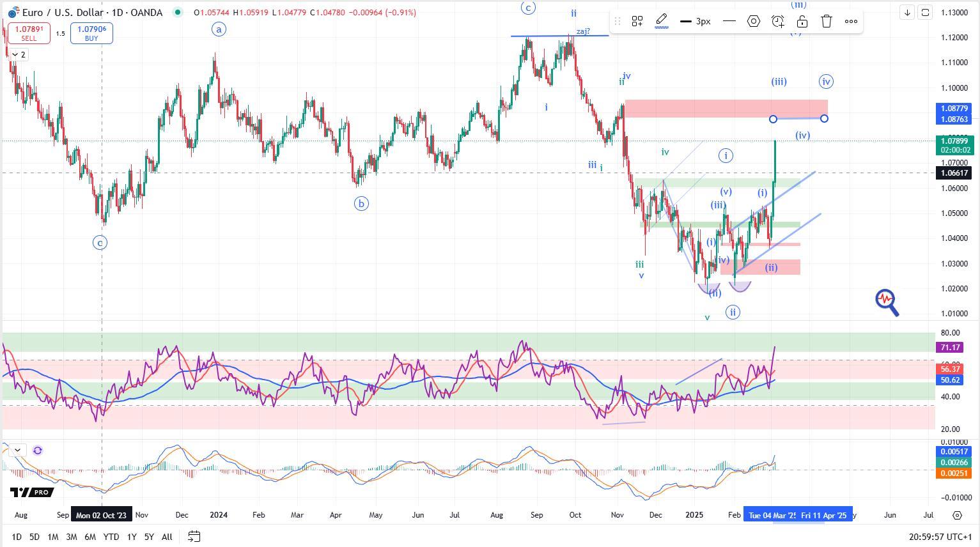Click the upper red resistance zone rectangle
980x547 pixels.
coord(726,108)
